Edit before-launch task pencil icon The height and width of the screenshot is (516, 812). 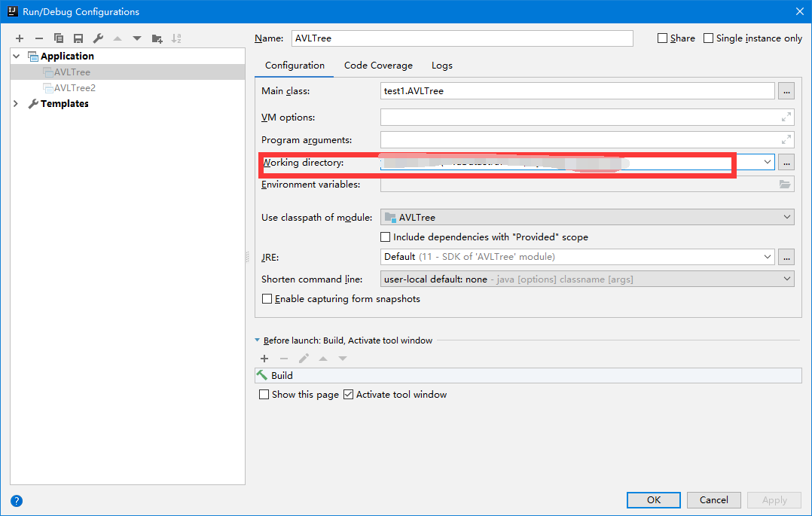coord(304,359)
